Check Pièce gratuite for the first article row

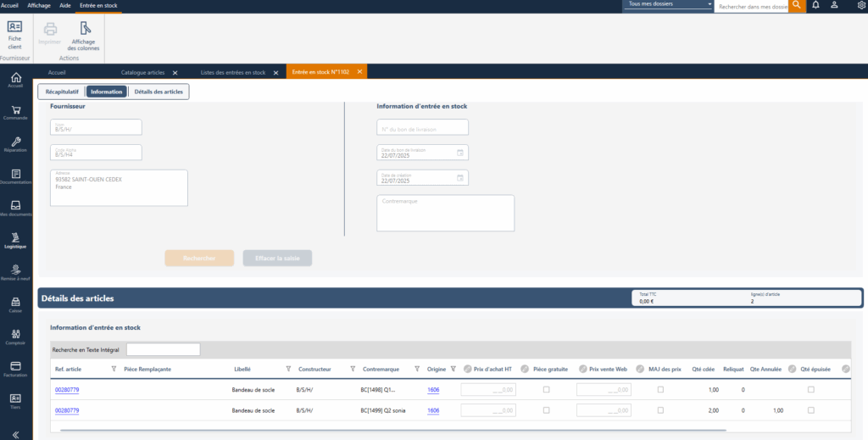pos(546,389)
